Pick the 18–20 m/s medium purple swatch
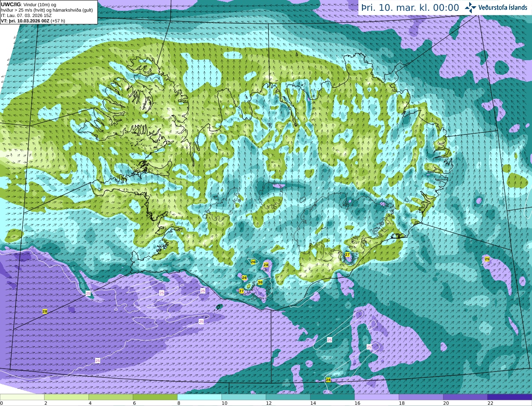The height and width of the screenshot is (406, 532). [x=421, y=397]
